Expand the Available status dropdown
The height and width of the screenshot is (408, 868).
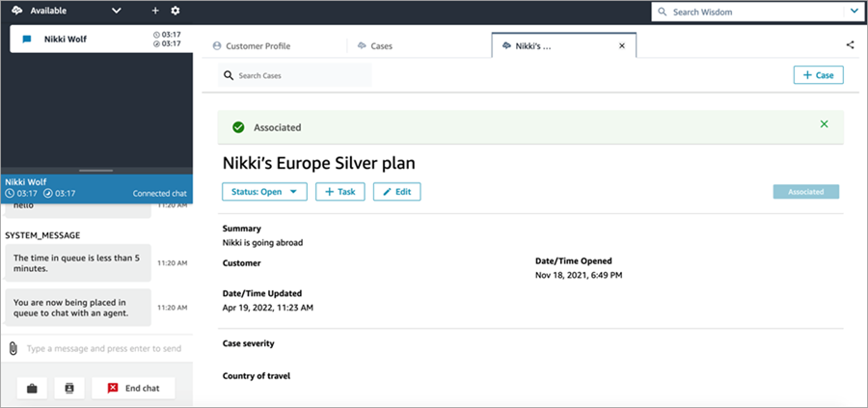116,11
